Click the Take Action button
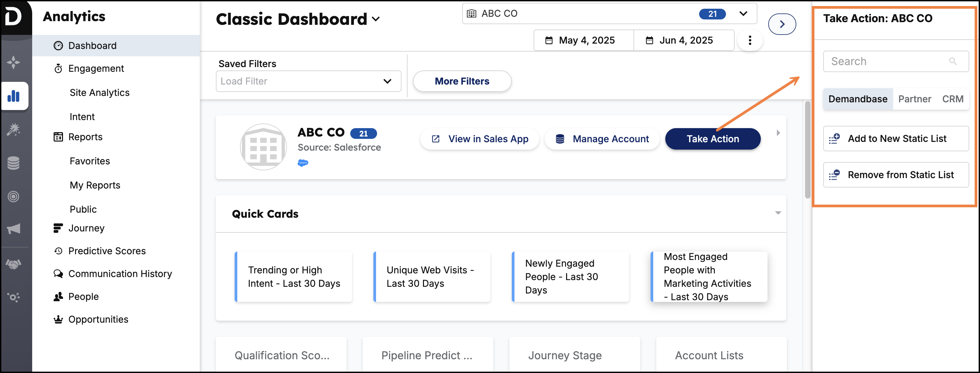 pyautogui.click(x=713, y=139)
